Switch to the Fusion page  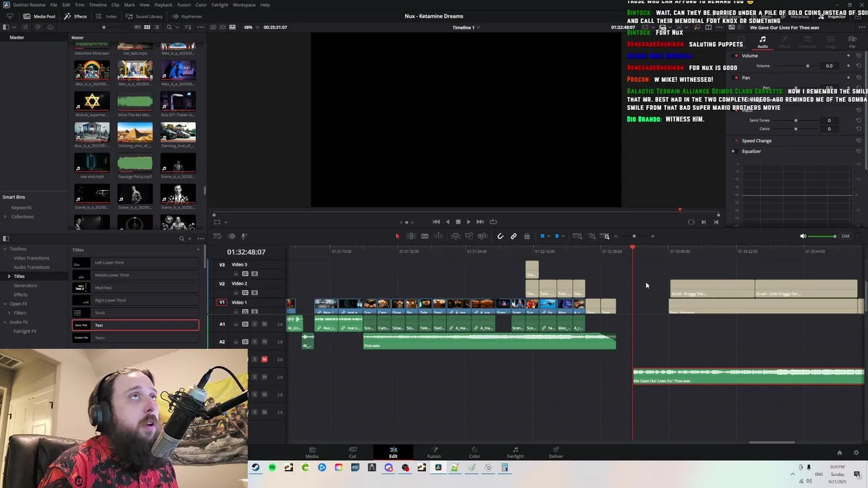coord(434,452)
